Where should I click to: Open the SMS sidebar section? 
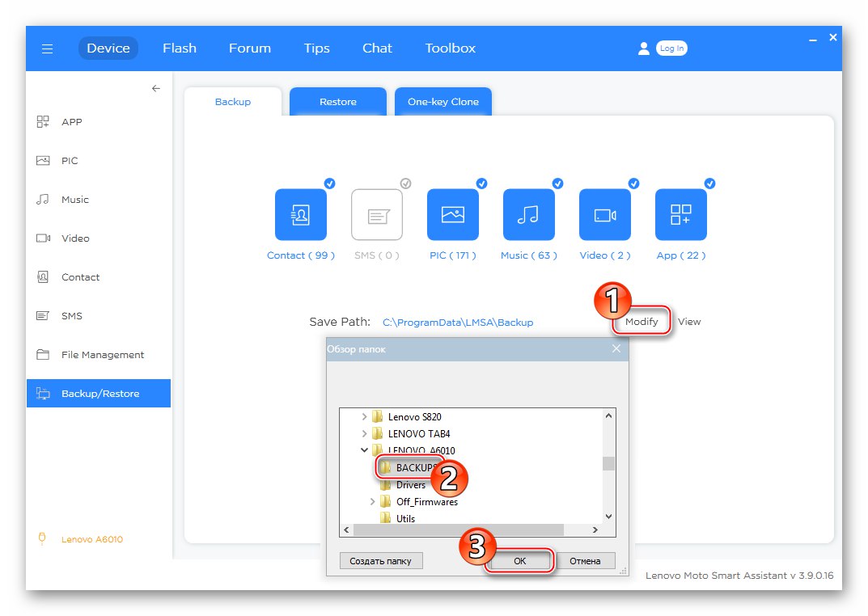click(99, 316)
